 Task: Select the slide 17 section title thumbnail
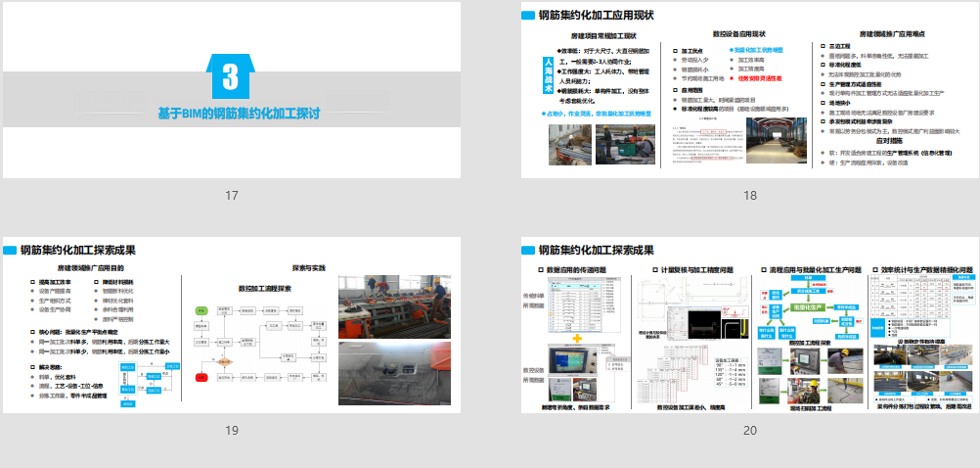pos(231,90)
